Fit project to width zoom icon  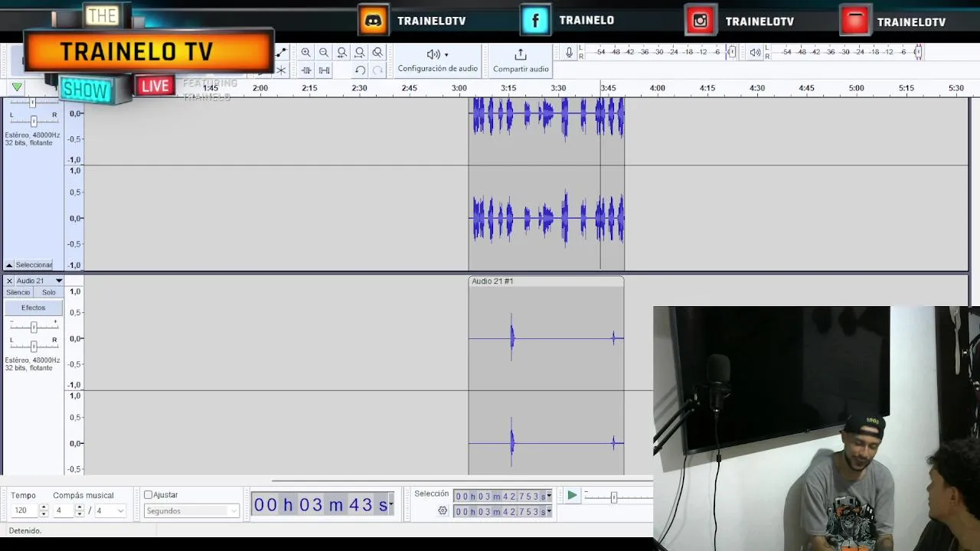360,53
